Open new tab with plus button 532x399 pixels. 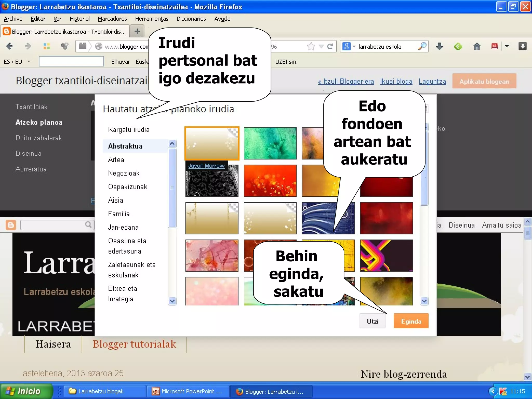(137, 31)
